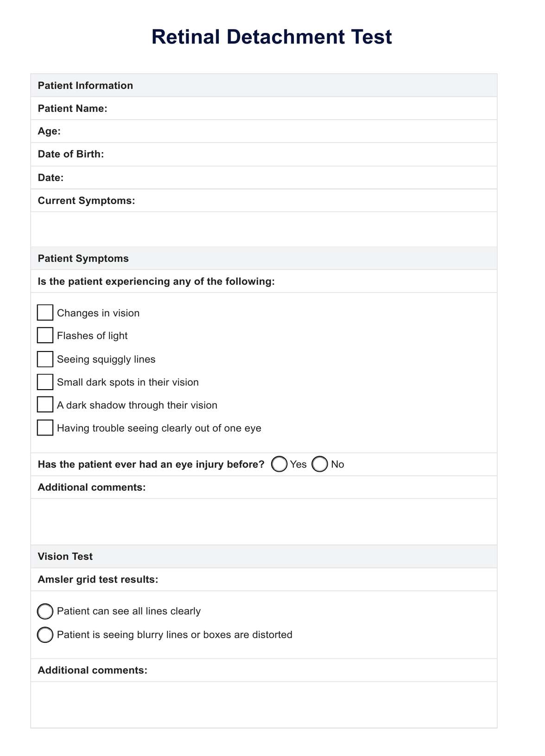Screen dimensions: 545x756
Task: Click the Vision Test comments box
Action: (x=264, y=704)
